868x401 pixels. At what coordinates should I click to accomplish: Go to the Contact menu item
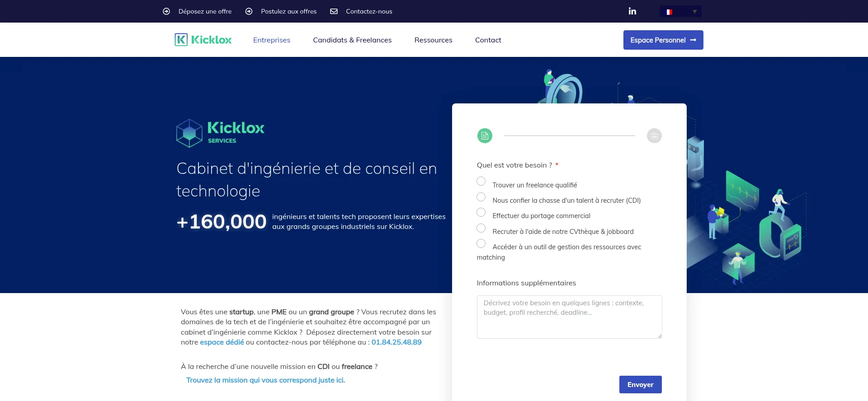point(488,40)
